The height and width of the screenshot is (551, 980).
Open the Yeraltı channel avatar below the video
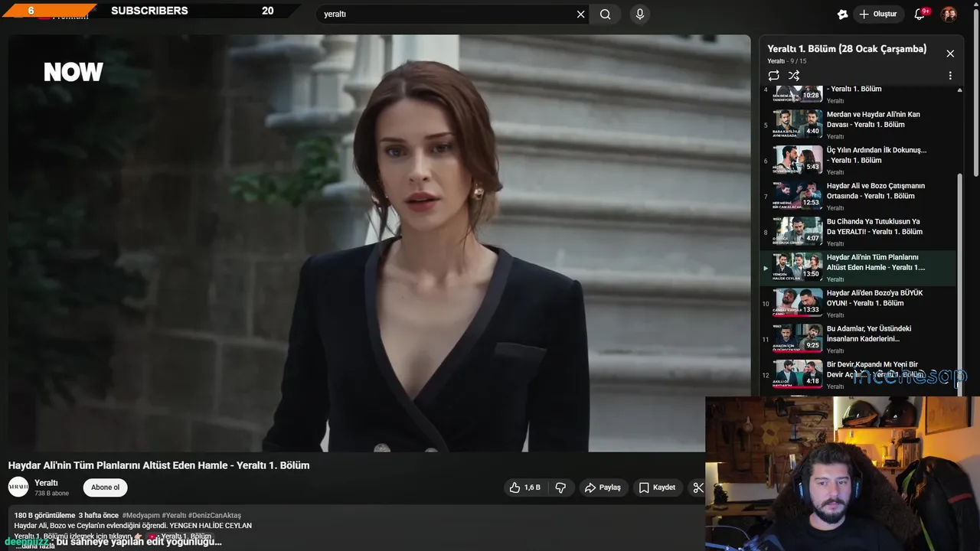[x=18, y=487]
